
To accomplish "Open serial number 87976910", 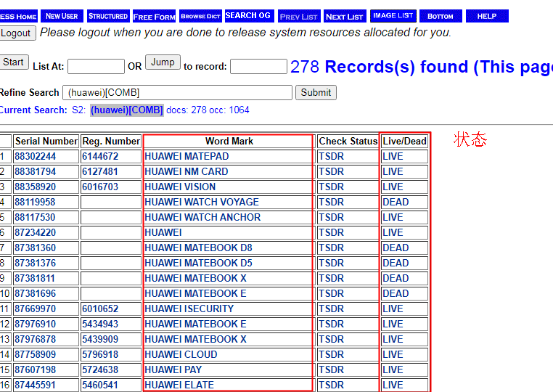I will pos(36,324).
